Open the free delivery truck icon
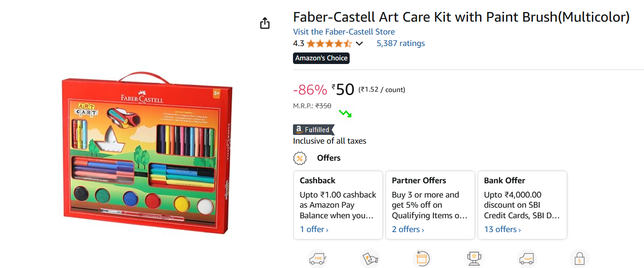Screen dimensions: 644x268 pos(317,258)
